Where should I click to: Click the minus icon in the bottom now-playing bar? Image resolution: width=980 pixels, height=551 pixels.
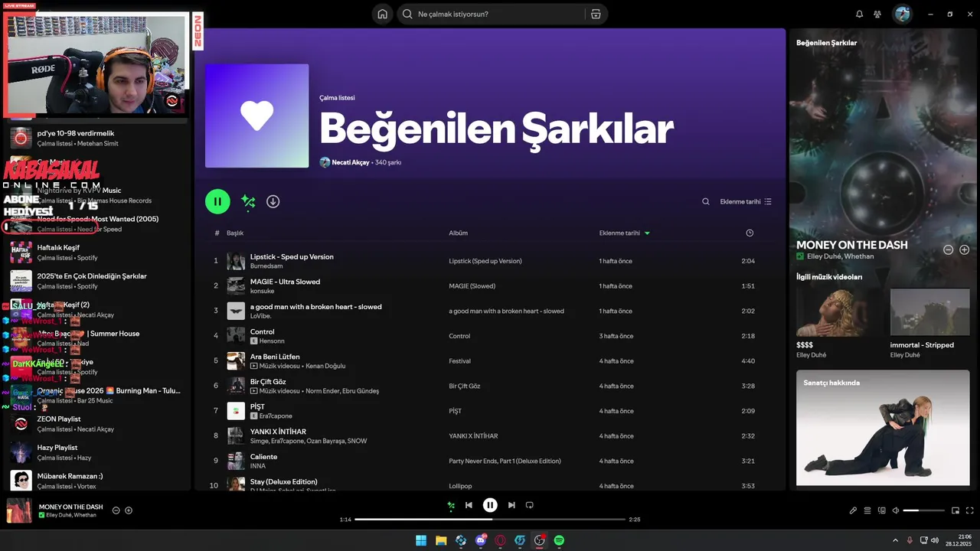tap(116, 510)
